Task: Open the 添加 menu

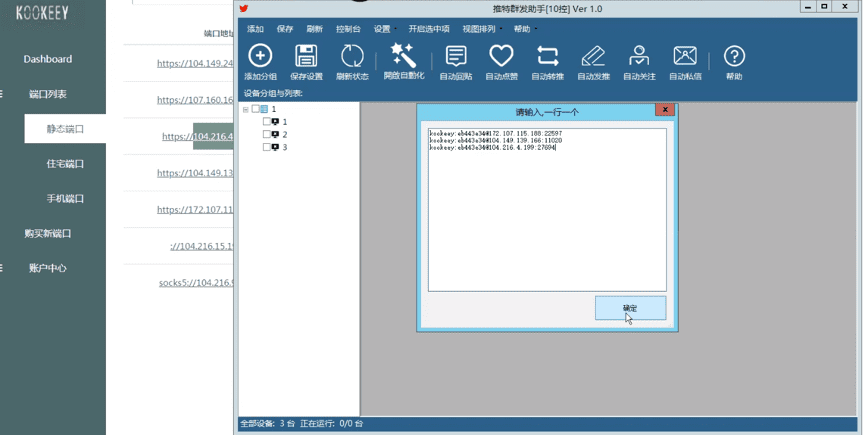Action: [x=255, y=29]
